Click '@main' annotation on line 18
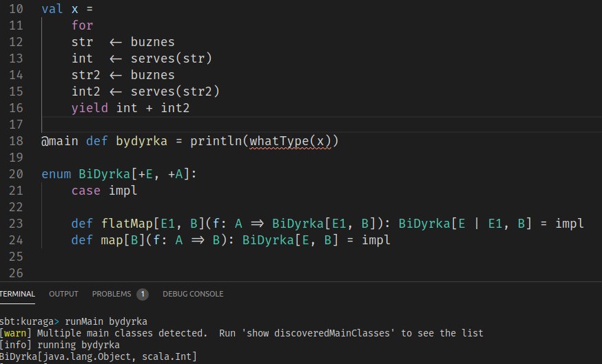Image resolution: width=602 pixels, height=364 pixels. pos(59,141)
